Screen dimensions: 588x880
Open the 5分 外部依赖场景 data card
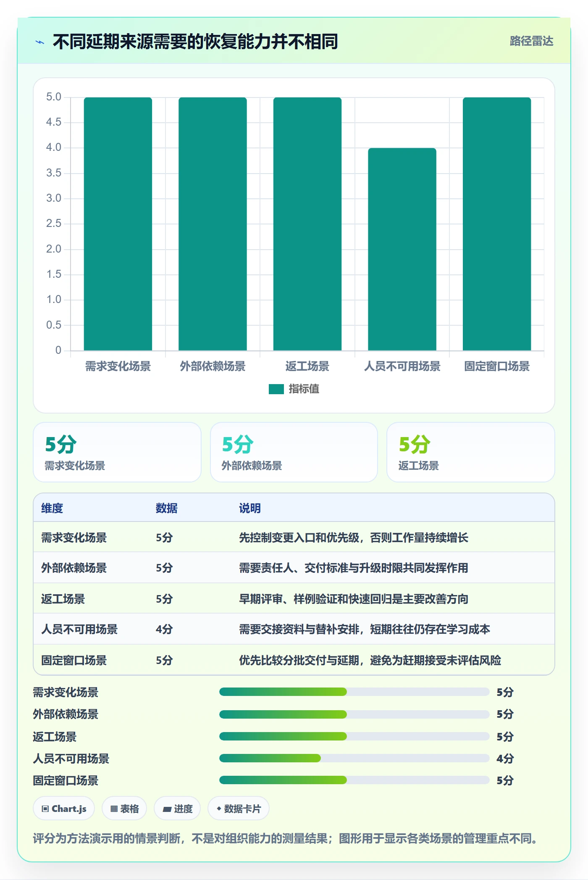294,452
